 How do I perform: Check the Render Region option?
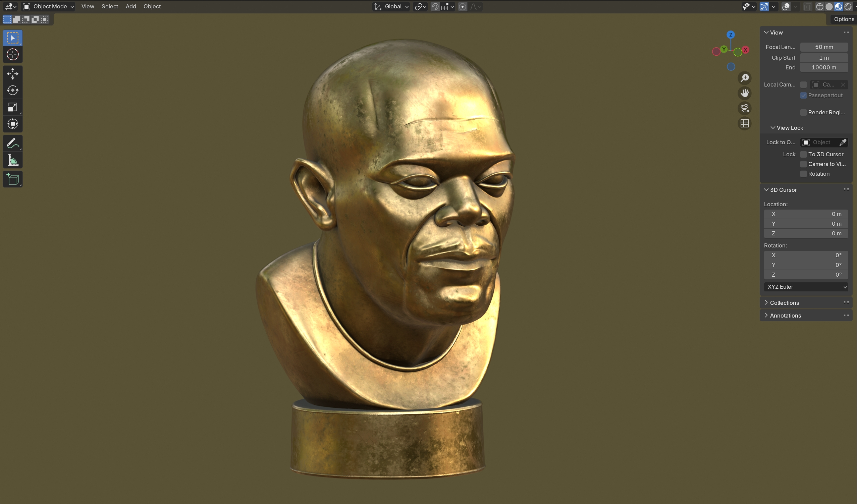pos(803,113)
